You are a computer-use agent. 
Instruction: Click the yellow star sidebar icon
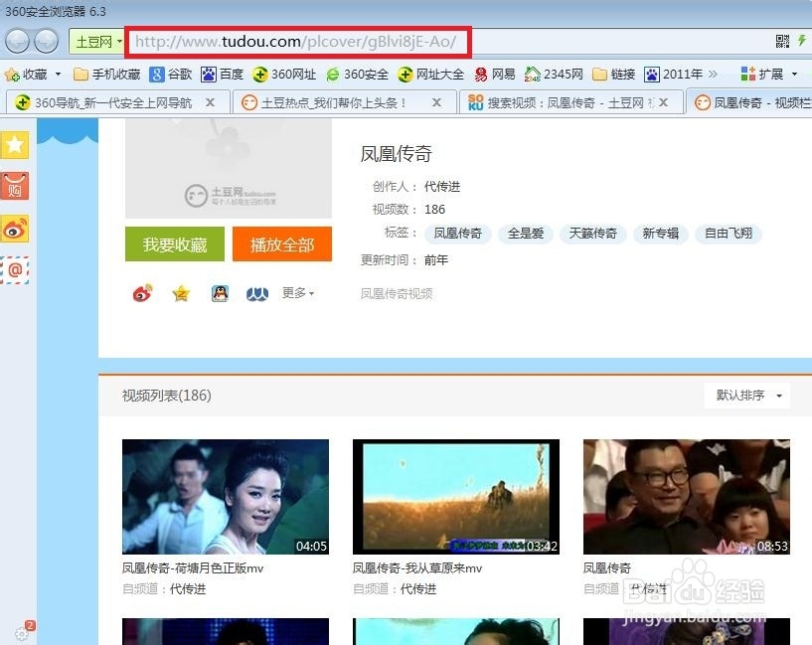coord(15,144)
